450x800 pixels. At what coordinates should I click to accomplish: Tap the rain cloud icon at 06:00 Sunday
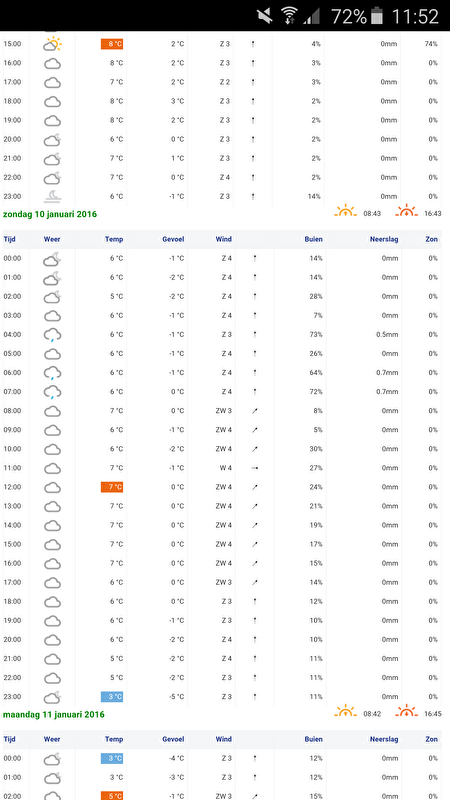52,373
